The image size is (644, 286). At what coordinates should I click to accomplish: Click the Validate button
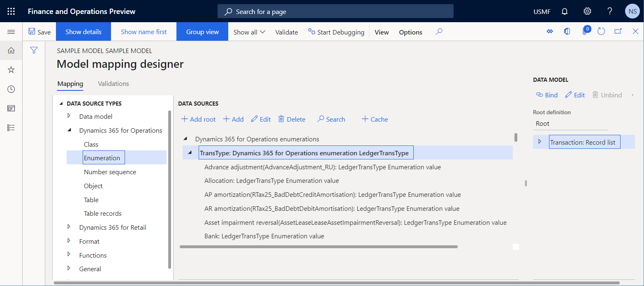click(x=286, y=32)
